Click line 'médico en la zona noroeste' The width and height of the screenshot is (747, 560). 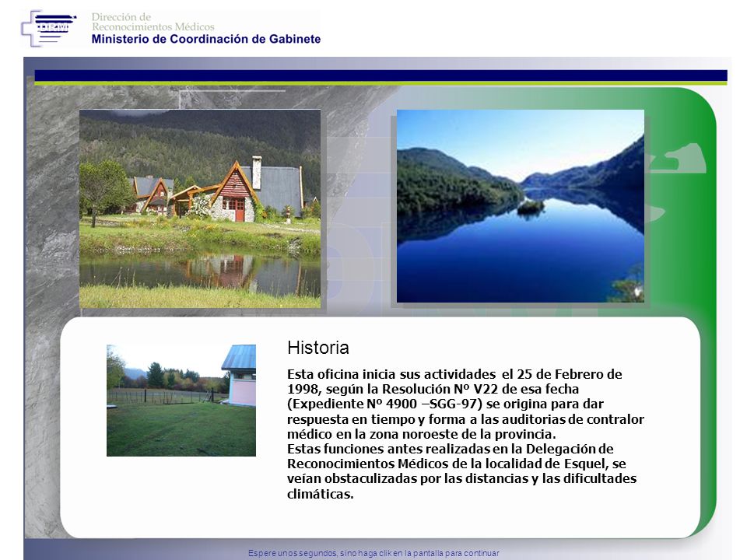(422, 434)
